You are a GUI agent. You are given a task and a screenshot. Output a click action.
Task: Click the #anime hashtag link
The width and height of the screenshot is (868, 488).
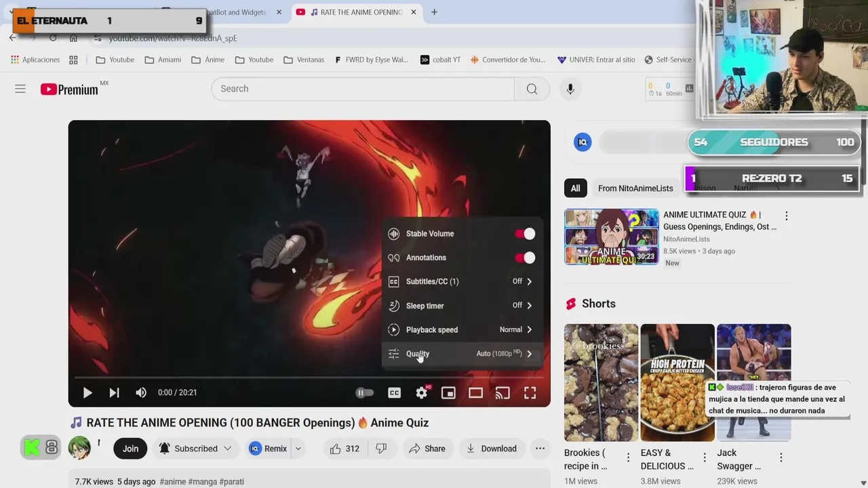[x=172, y=482]
